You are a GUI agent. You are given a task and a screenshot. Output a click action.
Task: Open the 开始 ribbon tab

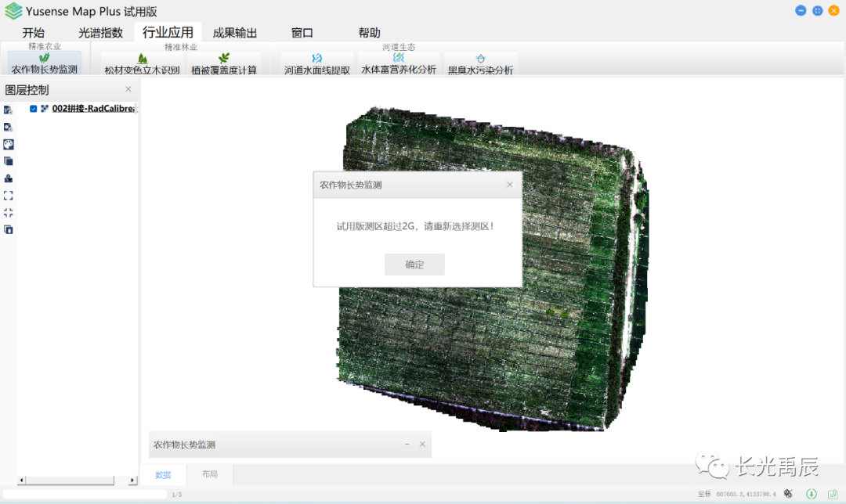pos(34,32)
